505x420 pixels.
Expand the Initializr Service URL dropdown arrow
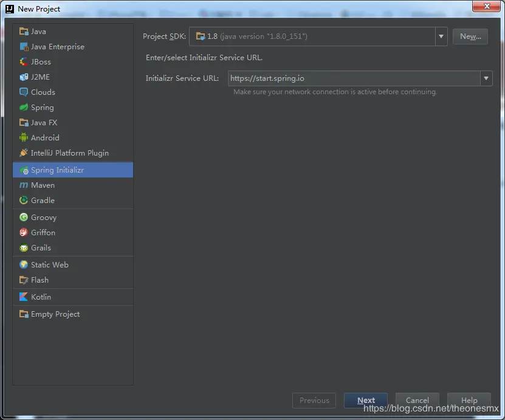[486, 78]
